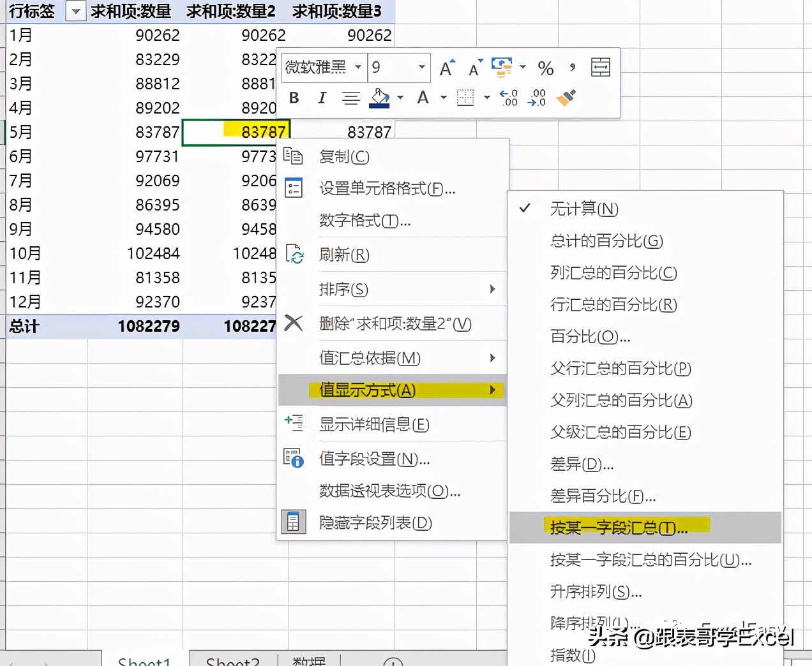Open the font size dropdown

pyautogui.click(x=421, y=68)
